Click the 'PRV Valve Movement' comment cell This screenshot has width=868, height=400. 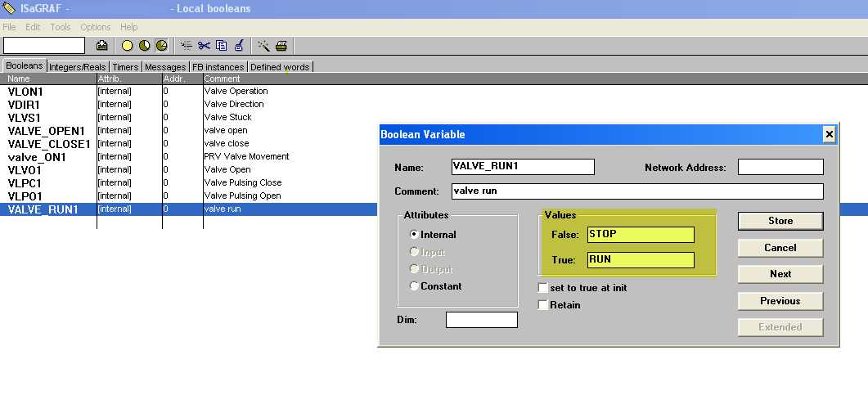[x=246, y=156]
